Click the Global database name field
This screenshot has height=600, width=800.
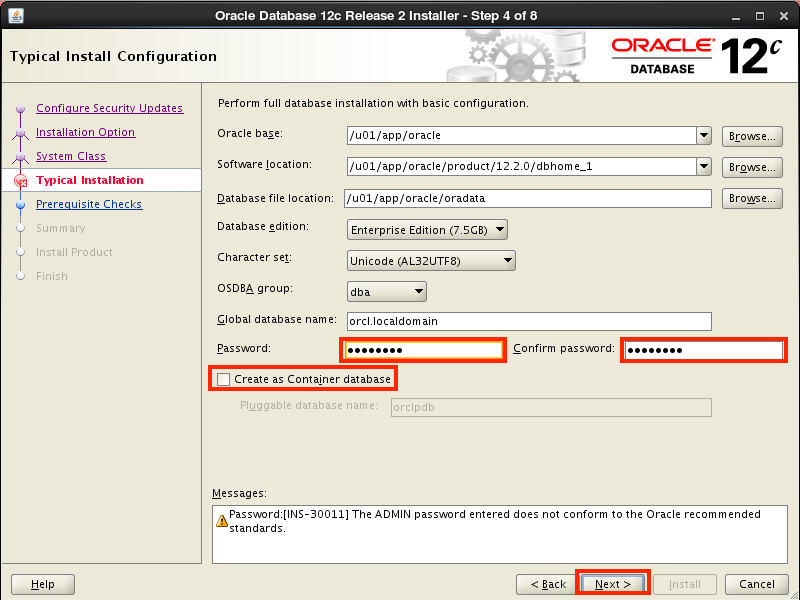tap(529, 321)
